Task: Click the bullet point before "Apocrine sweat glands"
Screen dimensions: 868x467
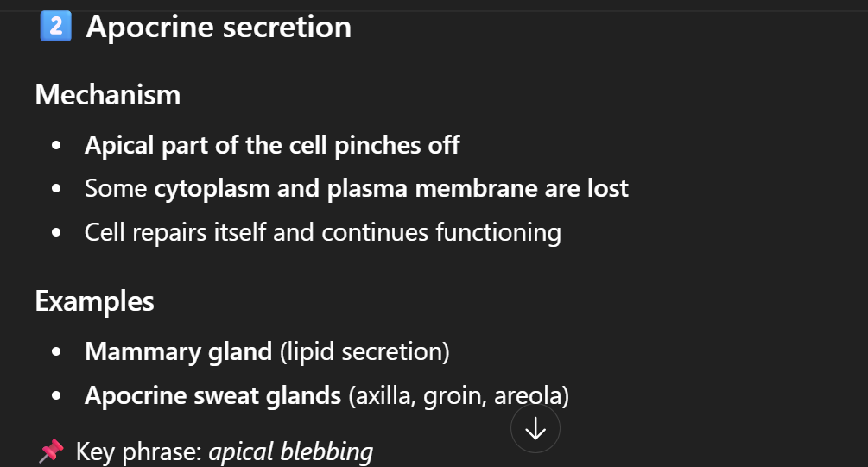Action: tap(57, 396)
